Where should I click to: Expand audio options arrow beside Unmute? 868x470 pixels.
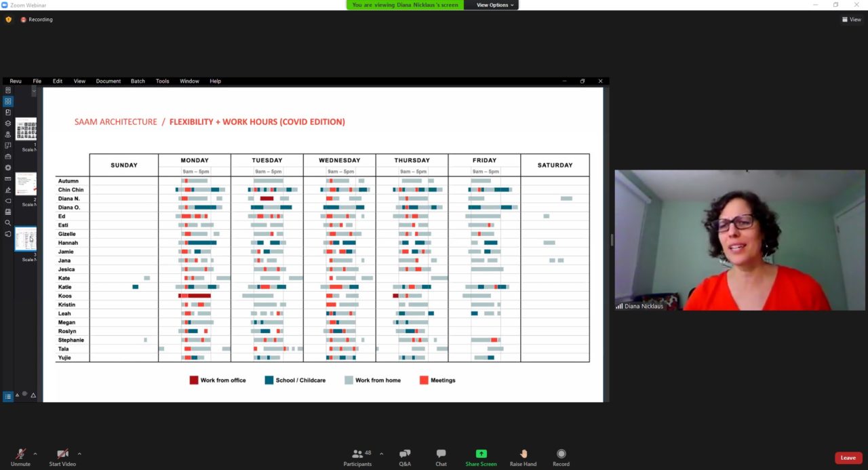point(35,454)
